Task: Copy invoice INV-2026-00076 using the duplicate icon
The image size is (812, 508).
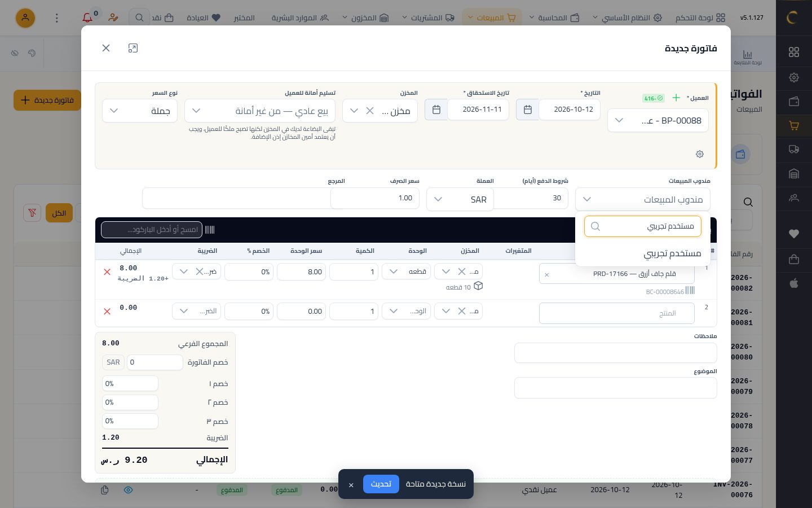Action: [x=105, y=490]
